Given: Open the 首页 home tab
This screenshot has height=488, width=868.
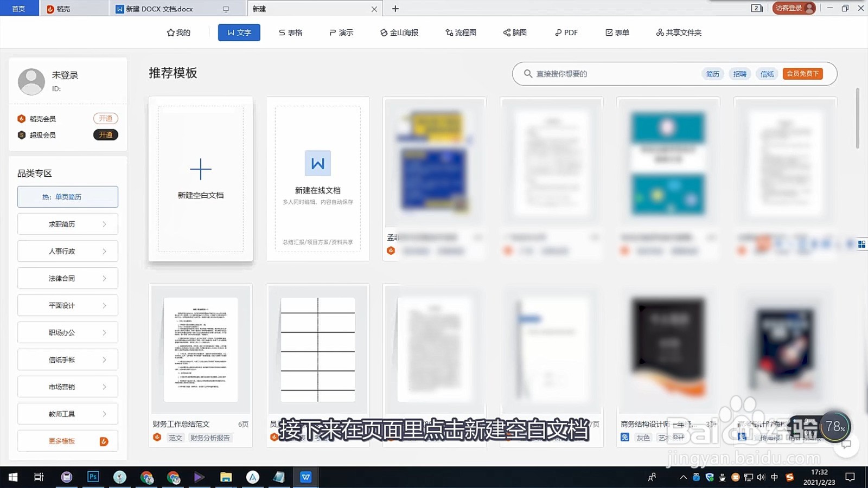Looking at the screenshot, I should 20,9.
